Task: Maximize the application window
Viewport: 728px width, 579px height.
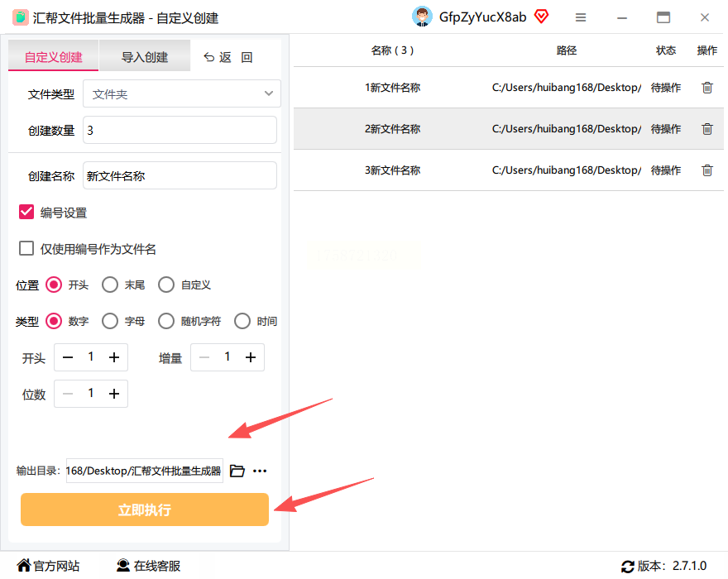Action: tap(663, 17)
